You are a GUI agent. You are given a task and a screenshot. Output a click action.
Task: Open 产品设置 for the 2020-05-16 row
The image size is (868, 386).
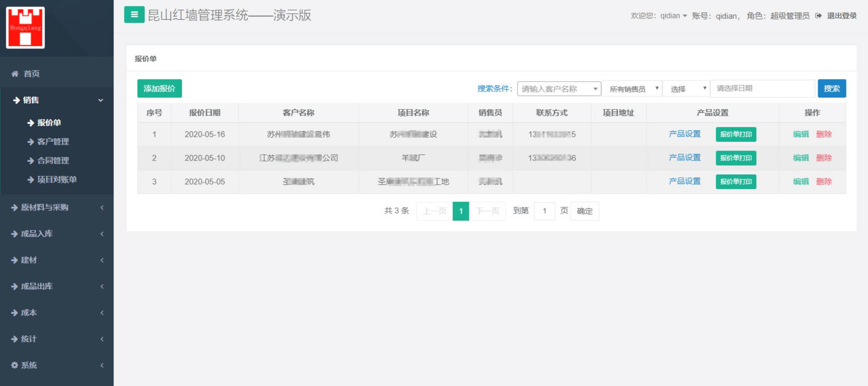684,134
